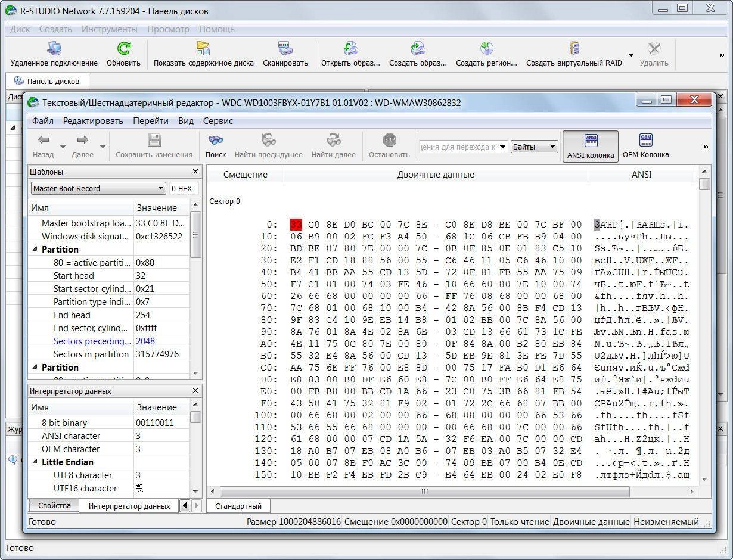The image size is (733, 560).
Task: Open the Помощь menu in main window
Action: [x=217, y=29]
